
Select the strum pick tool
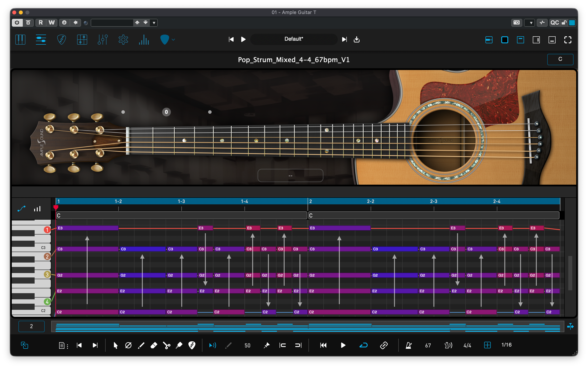[x=192, y=345]
